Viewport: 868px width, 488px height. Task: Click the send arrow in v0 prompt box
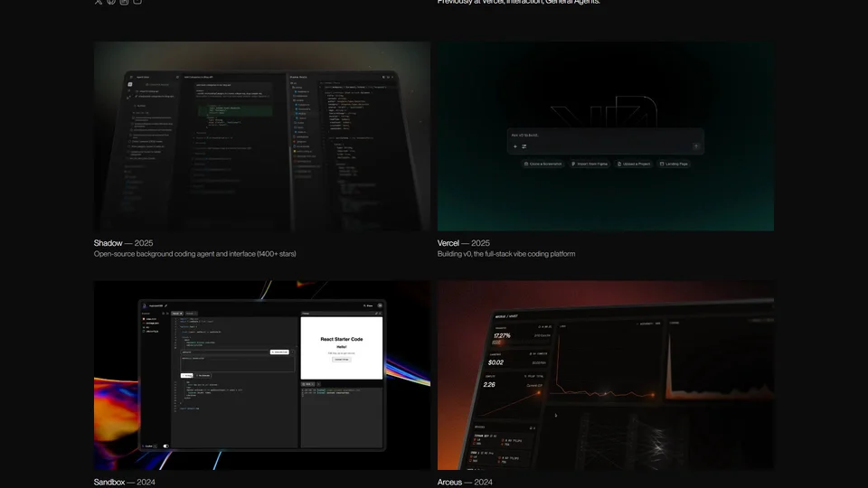pos(696,146)
